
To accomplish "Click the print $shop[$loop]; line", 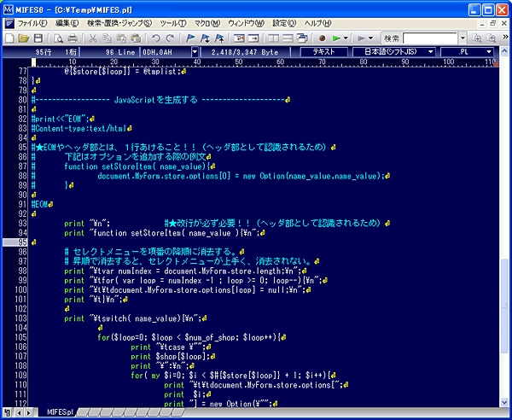I will (169, 356).
